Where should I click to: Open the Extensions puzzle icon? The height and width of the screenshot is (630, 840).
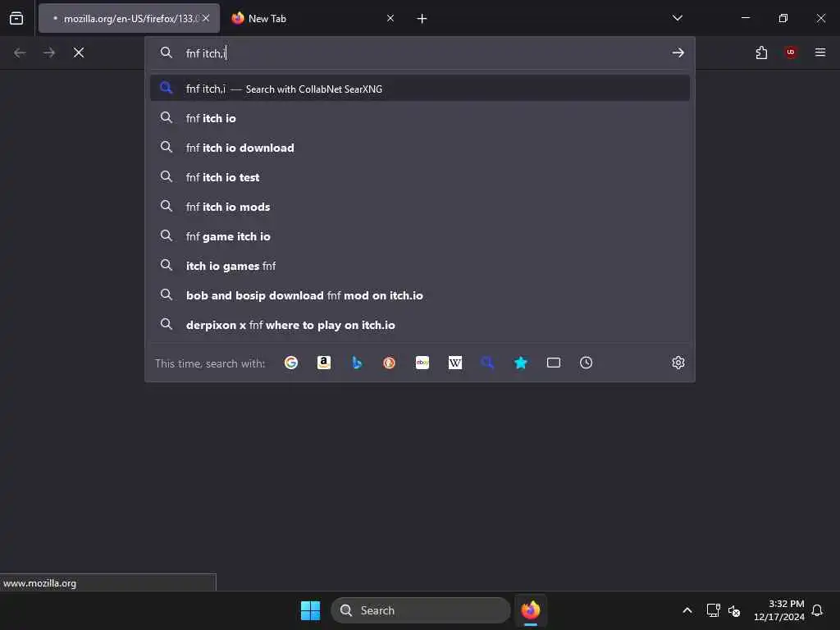click(761, 52)
